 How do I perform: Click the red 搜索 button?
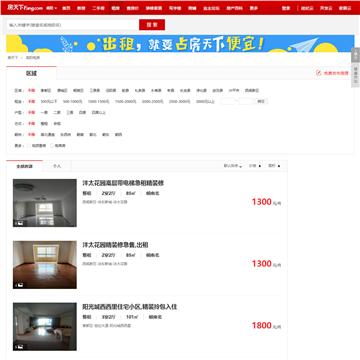pos(152,25)
